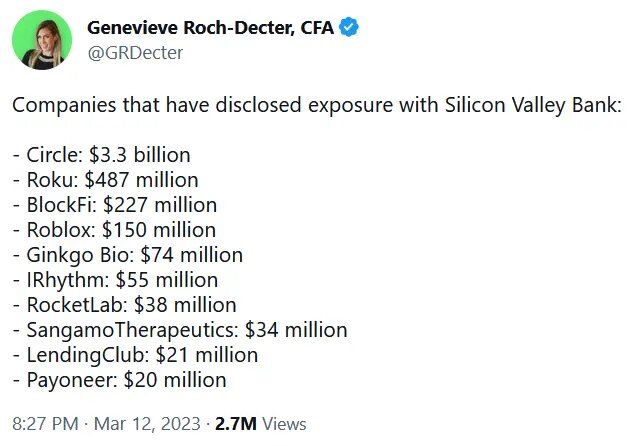Click the Roku: $487 million line
The image size is (636, 446).
click(x=105, y=180)
